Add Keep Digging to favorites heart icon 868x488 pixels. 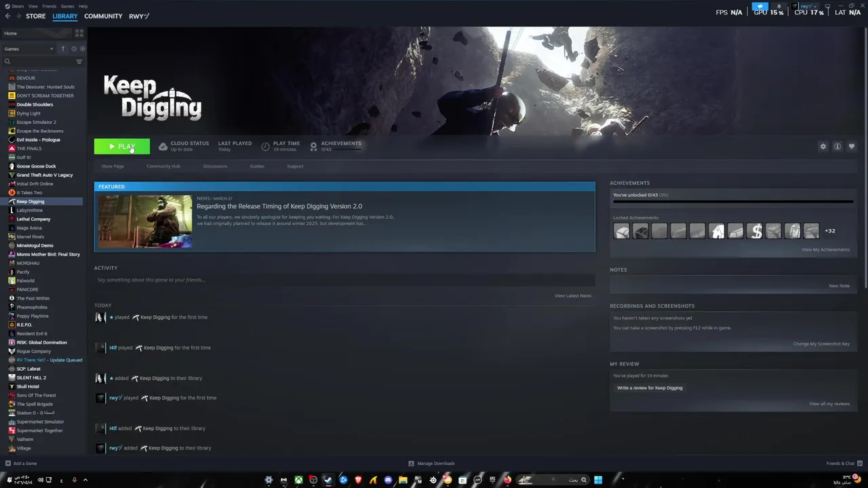pyautogui.click(x=852, y=146)
